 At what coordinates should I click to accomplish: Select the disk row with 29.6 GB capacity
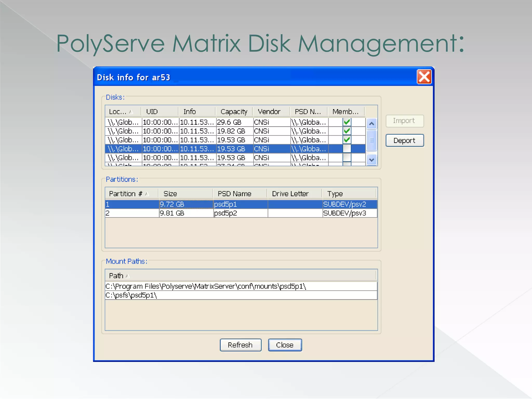235,122
